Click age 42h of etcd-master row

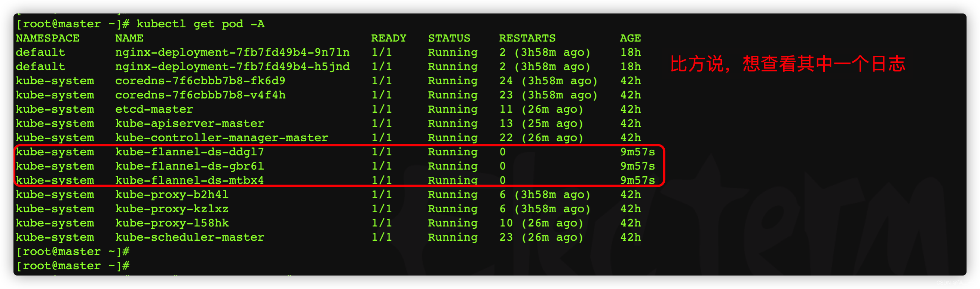pos(630,109)
